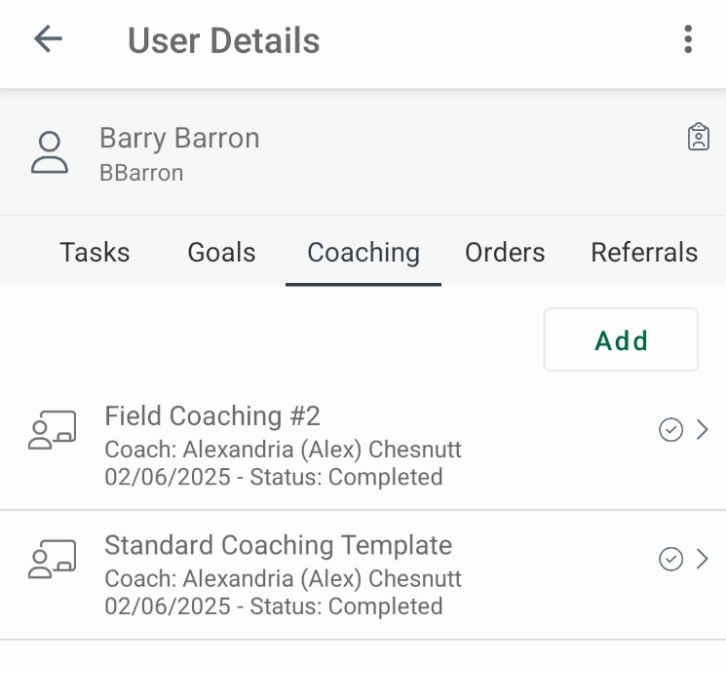Expand Field Coaching #2 with chevron

click(x=702, y=430)
